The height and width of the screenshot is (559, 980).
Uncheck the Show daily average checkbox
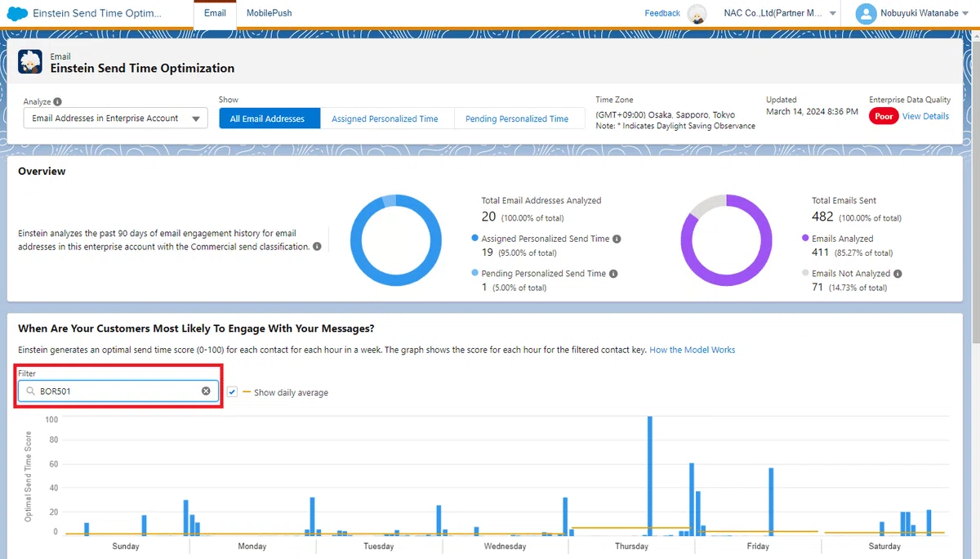[x=233, y=392]
